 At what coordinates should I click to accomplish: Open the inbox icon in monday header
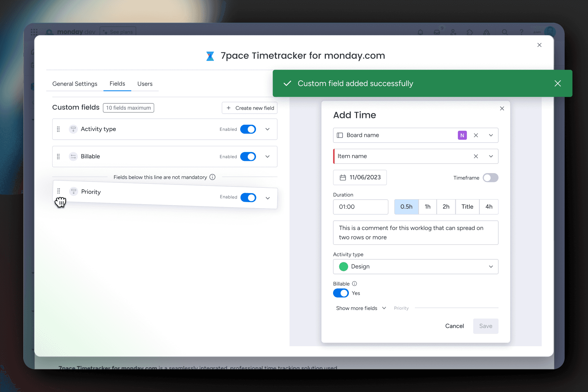(437, 32)
